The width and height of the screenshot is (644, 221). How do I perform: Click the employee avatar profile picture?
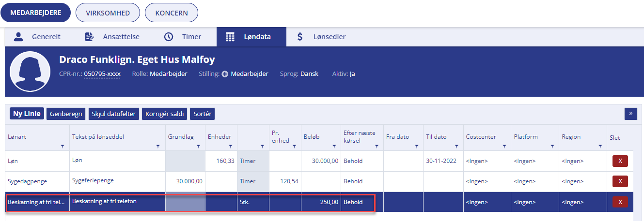point(30,72)
